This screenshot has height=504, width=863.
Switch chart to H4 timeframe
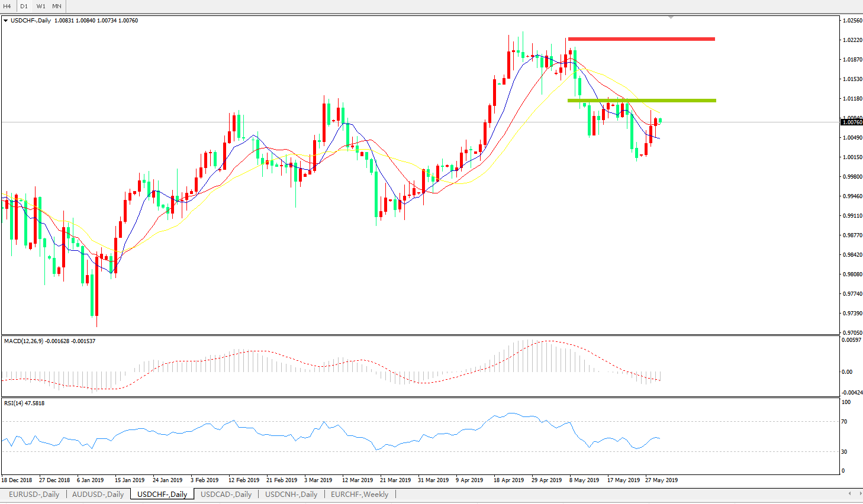pyautogui.click(x=8, y=7)
